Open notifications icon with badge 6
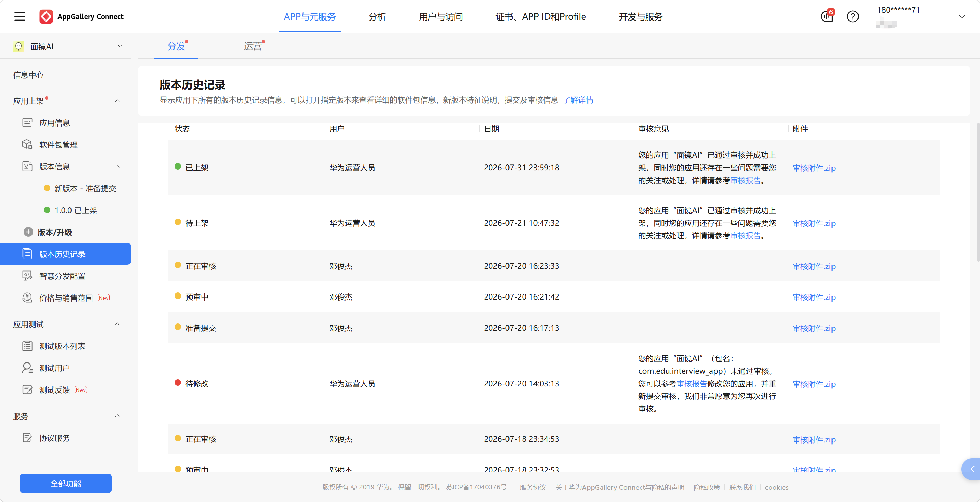Viewport: 980px width, 502px height. pos(827,16)
